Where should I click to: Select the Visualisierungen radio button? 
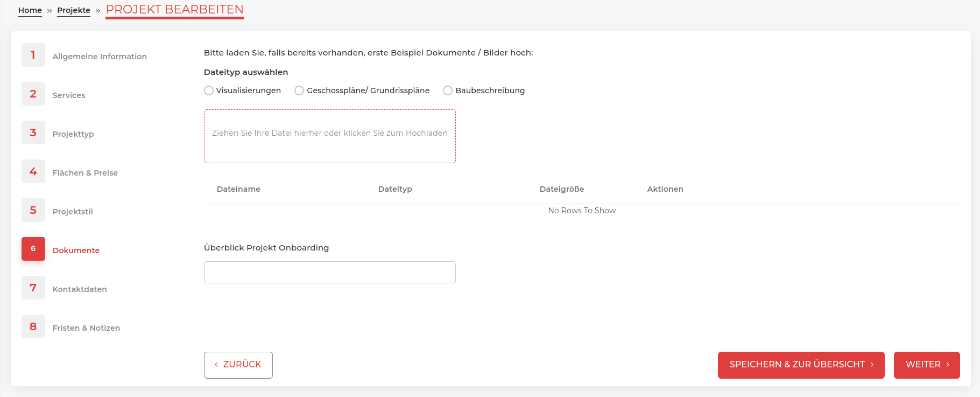coord(209,90)
